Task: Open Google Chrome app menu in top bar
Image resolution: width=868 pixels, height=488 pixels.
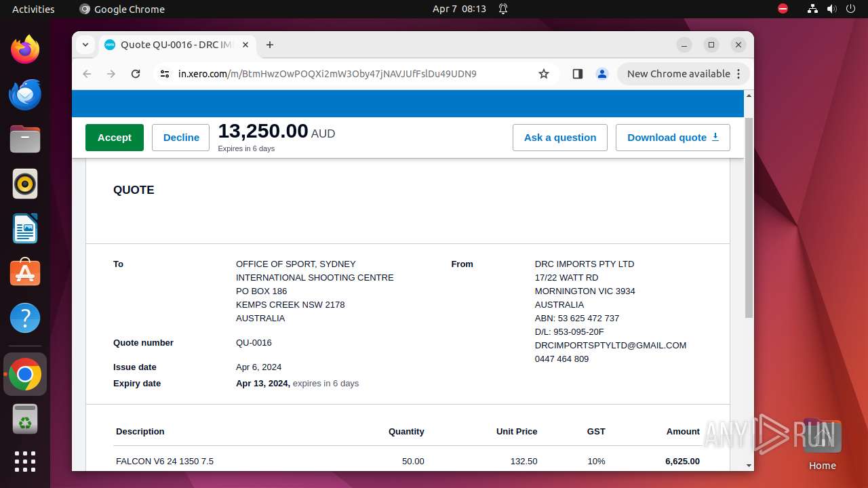Action: click(122, 9)
